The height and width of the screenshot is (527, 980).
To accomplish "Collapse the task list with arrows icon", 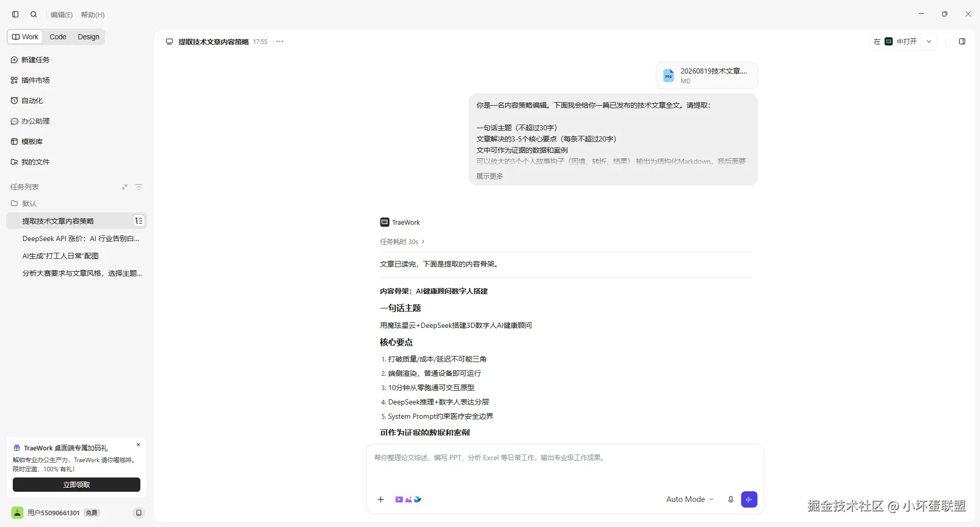I will 125,187.
